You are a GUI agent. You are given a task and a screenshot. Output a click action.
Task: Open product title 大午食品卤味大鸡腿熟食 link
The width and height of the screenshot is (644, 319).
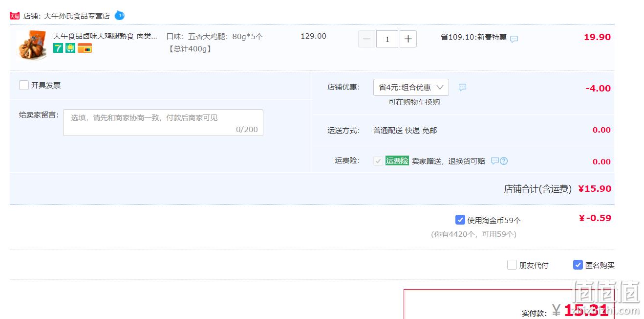tap(106, 36)
